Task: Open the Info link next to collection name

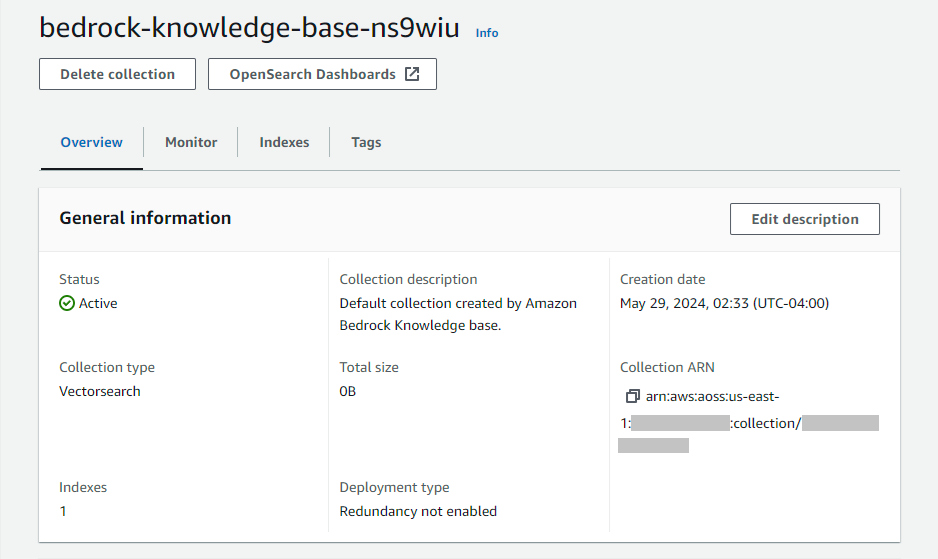Action: 487,33
